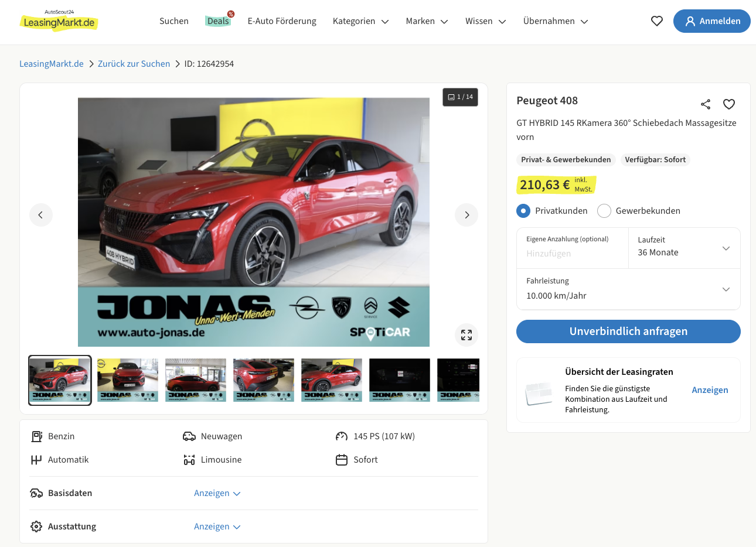Expand the Basisdaten section
The width and height of the screenshot is (756, 547).
pos(217,493)
